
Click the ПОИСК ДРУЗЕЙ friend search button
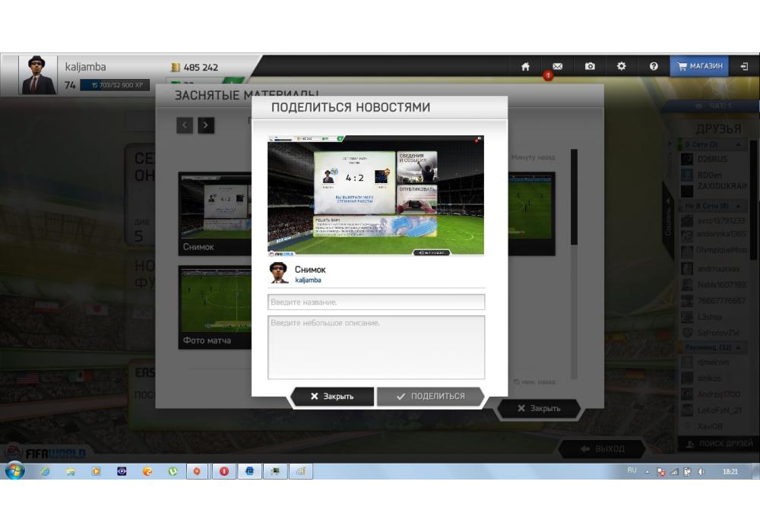(x=719, y=444)
